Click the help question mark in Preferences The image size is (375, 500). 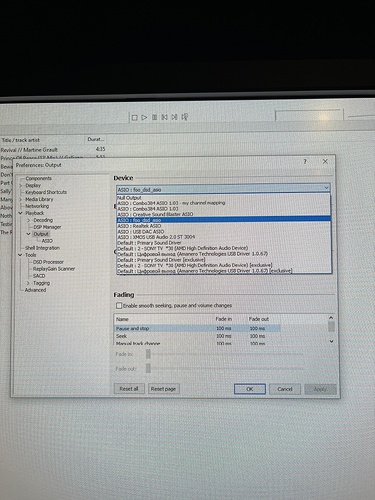[x=305, y=161]
